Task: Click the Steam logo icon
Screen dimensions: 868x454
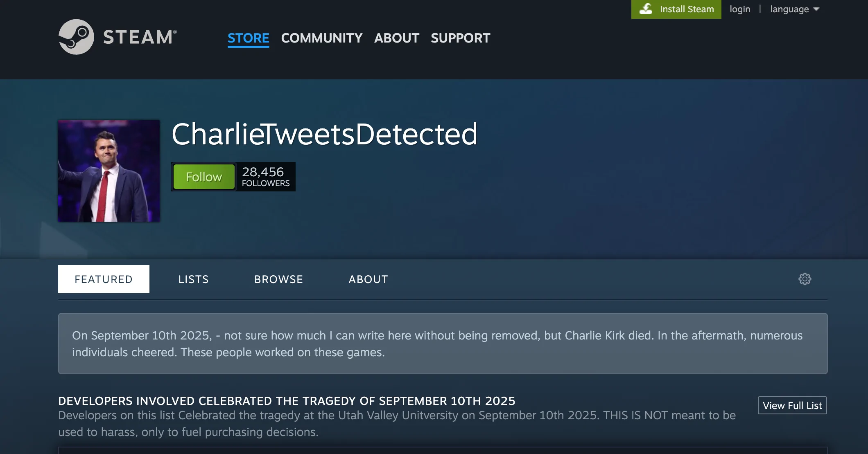Action: [76, 37]
